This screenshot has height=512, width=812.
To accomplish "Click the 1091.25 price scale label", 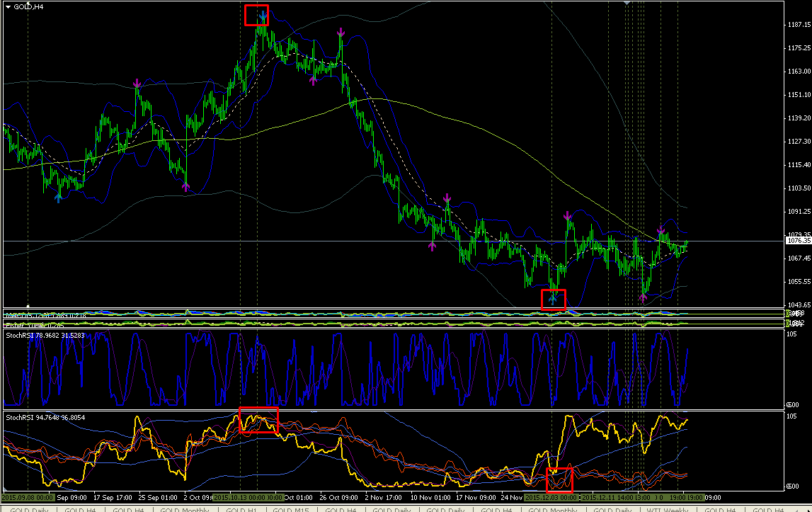I will (x=799, y=212).
